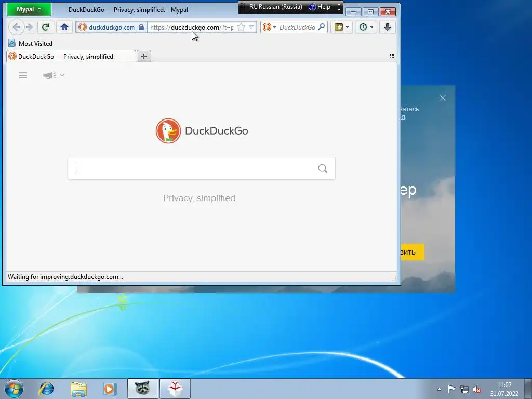Screen dimensions: 532x399
Task: Switch to the Yandex installer taskbar button
Action: point(175,389)
